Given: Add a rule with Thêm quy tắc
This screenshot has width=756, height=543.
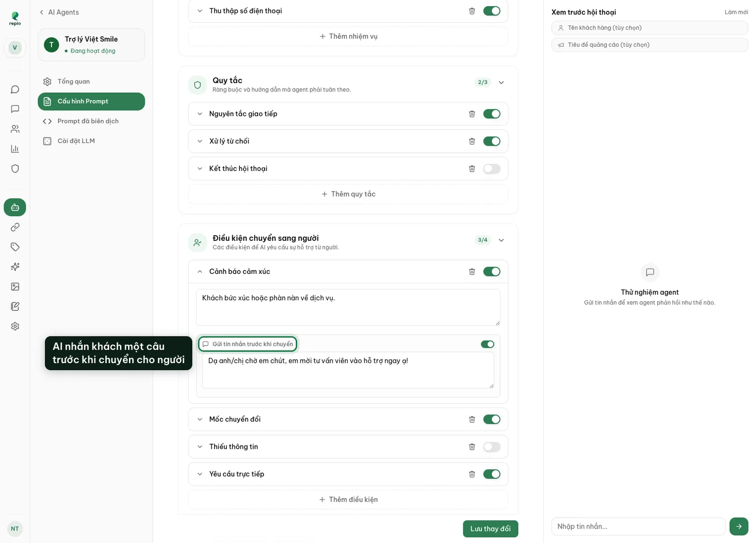Looking at the screenshot, I should click(x=348, y=194).
